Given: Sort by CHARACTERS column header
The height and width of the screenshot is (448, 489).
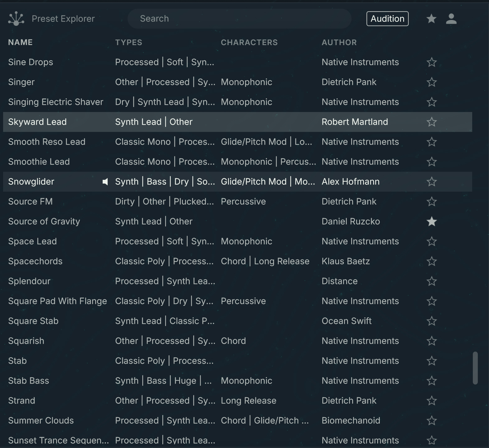Looking at the screenshot, I should pos(249,42).
